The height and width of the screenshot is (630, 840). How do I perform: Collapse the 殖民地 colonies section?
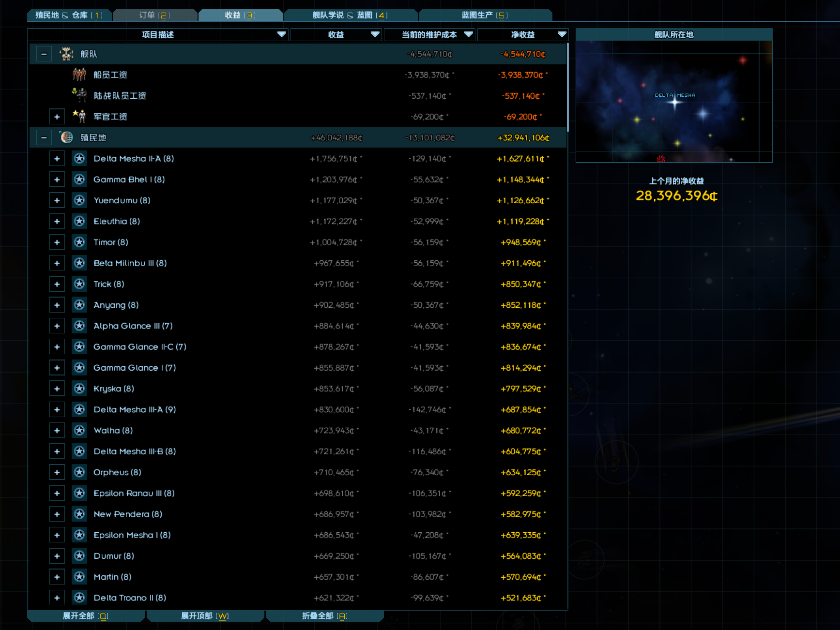click(44, 138)
